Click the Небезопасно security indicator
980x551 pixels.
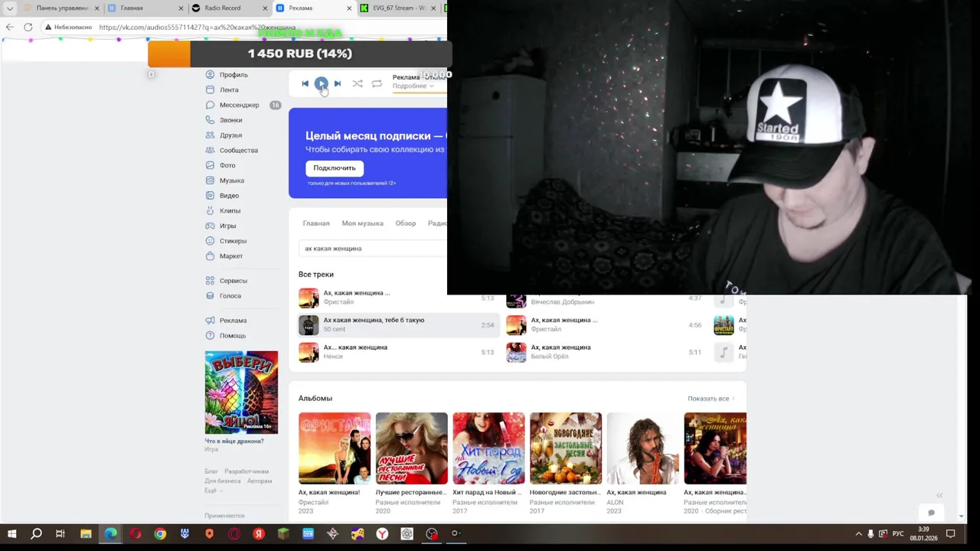tap(68, 27)
